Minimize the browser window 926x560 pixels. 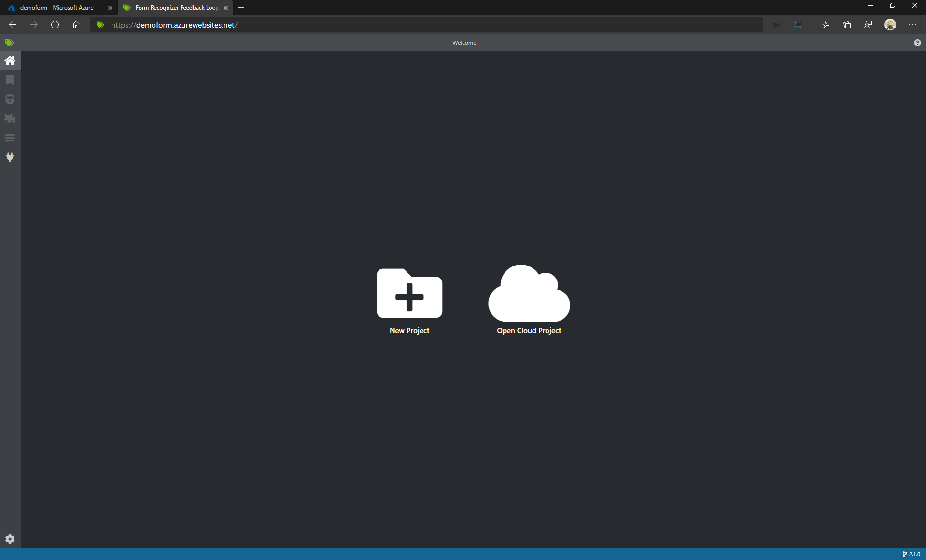tap(870, 6)
